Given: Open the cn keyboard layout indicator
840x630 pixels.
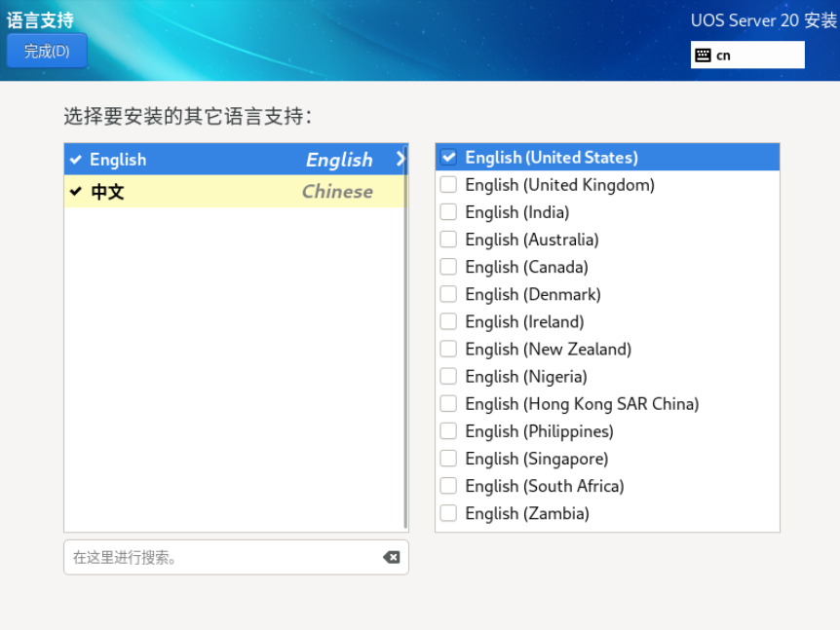Looking at the screenshot, I should click(x=747, y=56).
